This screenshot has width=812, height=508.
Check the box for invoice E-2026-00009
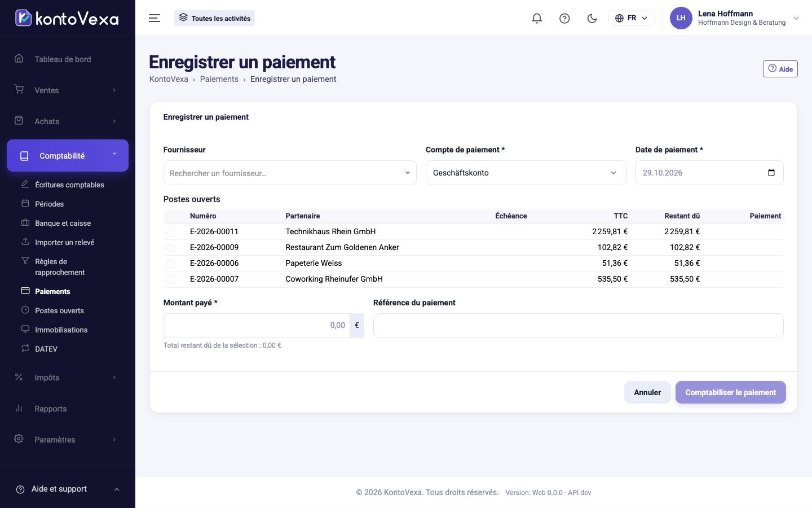(170, 248)
